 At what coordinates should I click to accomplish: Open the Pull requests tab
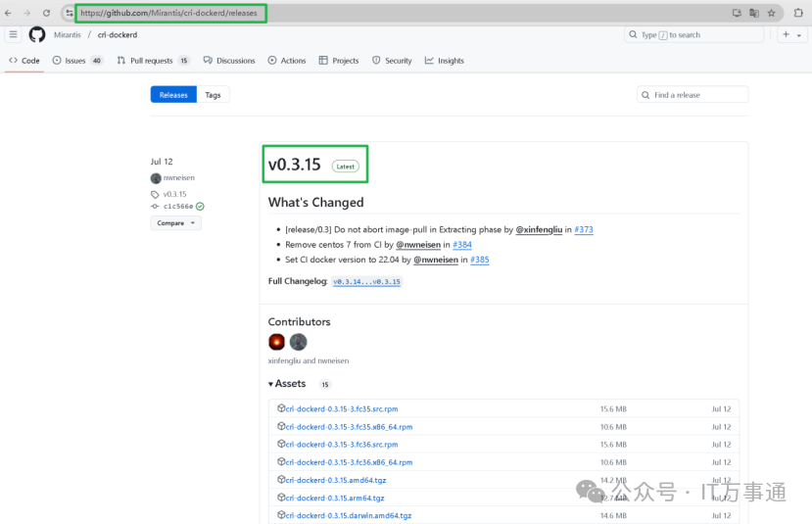(x=153, y=61)
